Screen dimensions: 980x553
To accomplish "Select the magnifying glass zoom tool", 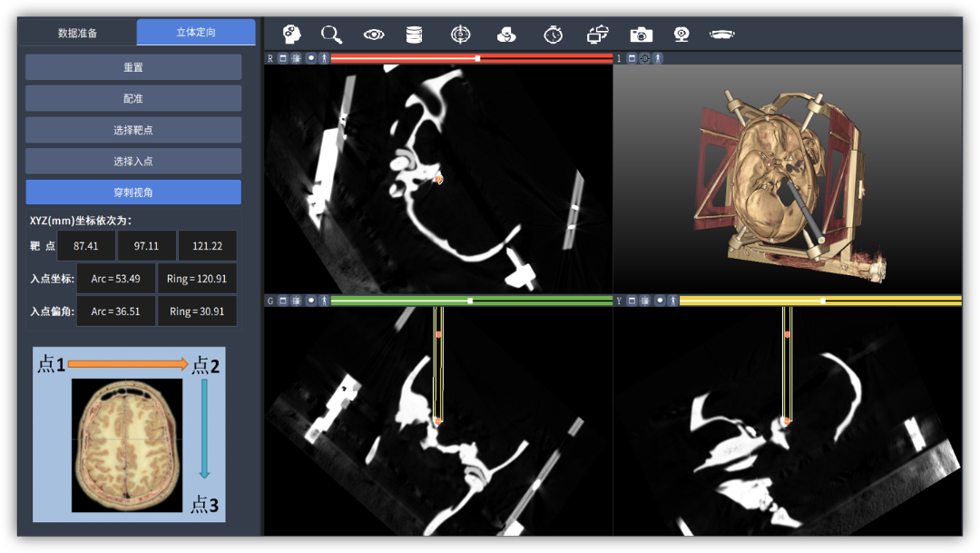I will [331, 35].
